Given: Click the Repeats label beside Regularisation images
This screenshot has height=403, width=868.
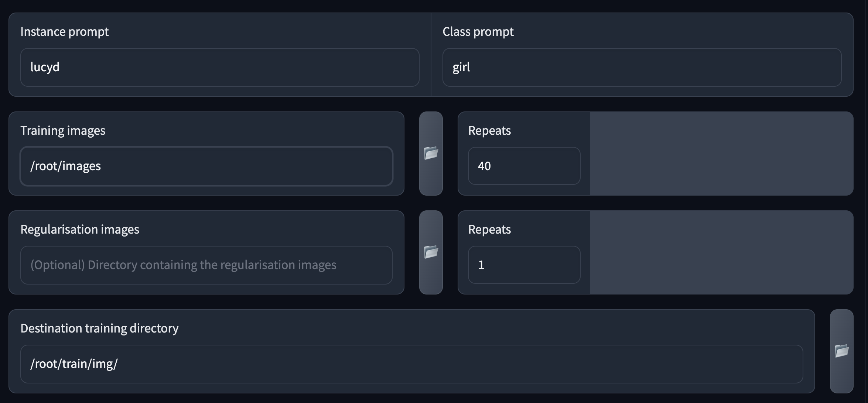Looking at the screenshot, I should pyautogui.click(x=489, y=230).
